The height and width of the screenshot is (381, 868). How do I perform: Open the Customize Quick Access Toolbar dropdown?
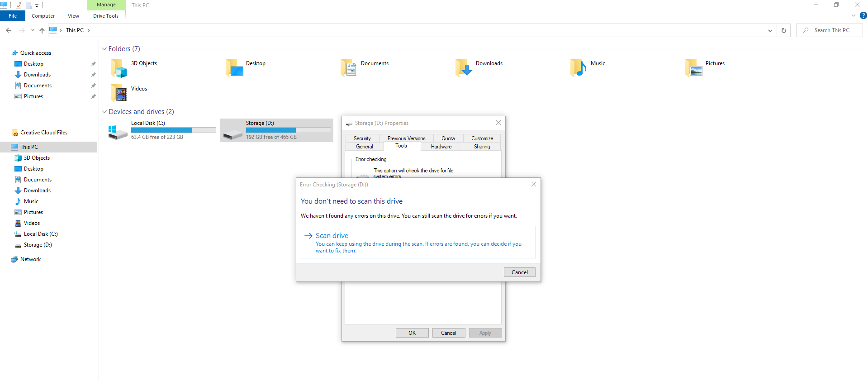pos(37,6)
